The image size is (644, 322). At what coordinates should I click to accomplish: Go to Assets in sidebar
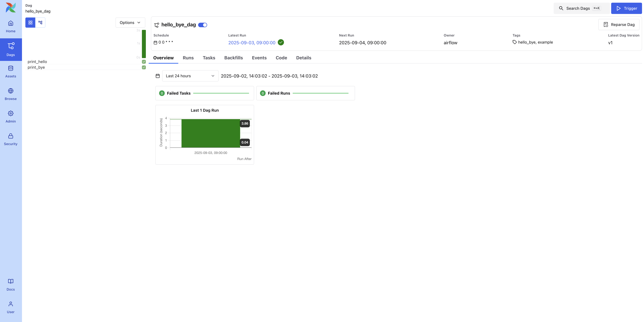click(x=11, y=72)
